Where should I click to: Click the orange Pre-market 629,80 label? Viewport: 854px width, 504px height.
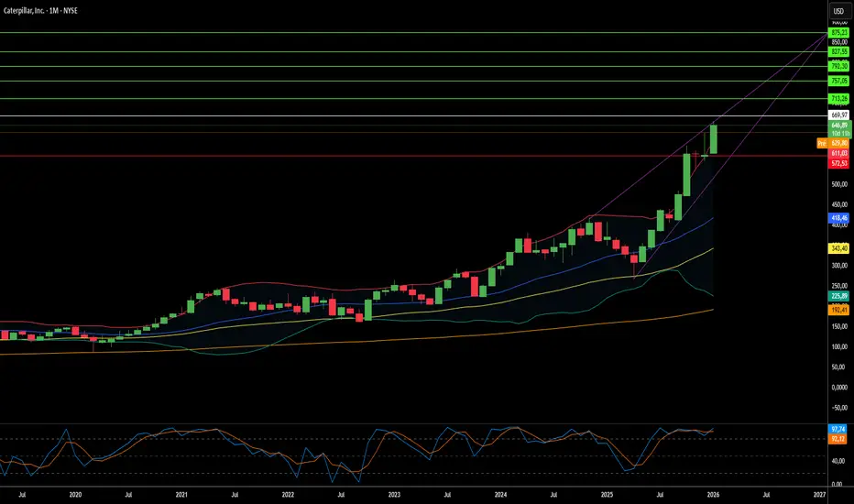click(x=834, y=143)
